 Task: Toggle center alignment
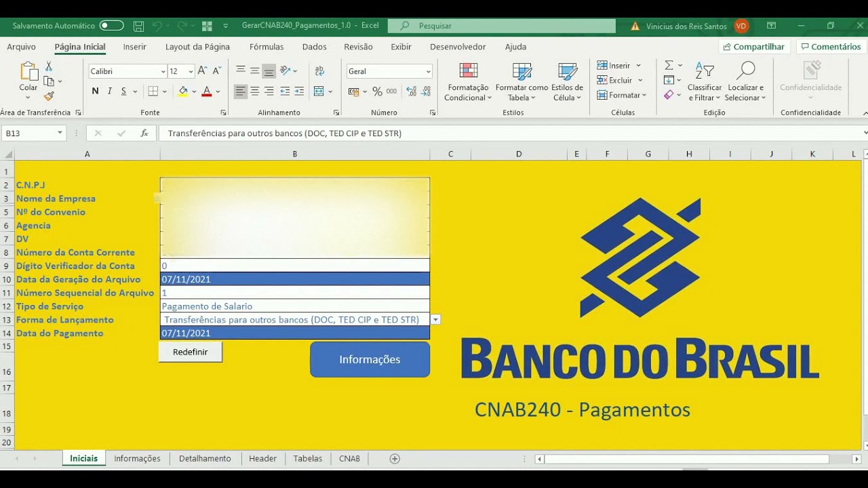[x=255, y=91]
